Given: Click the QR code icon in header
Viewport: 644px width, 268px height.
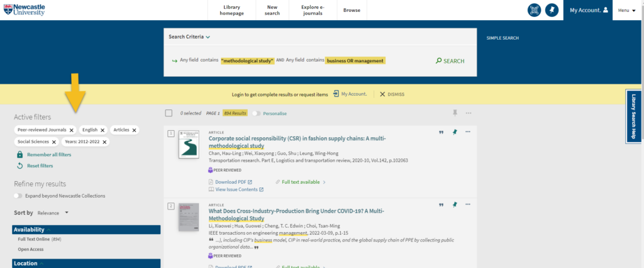Looking at the screenshot, I should [x=534, y=10].
